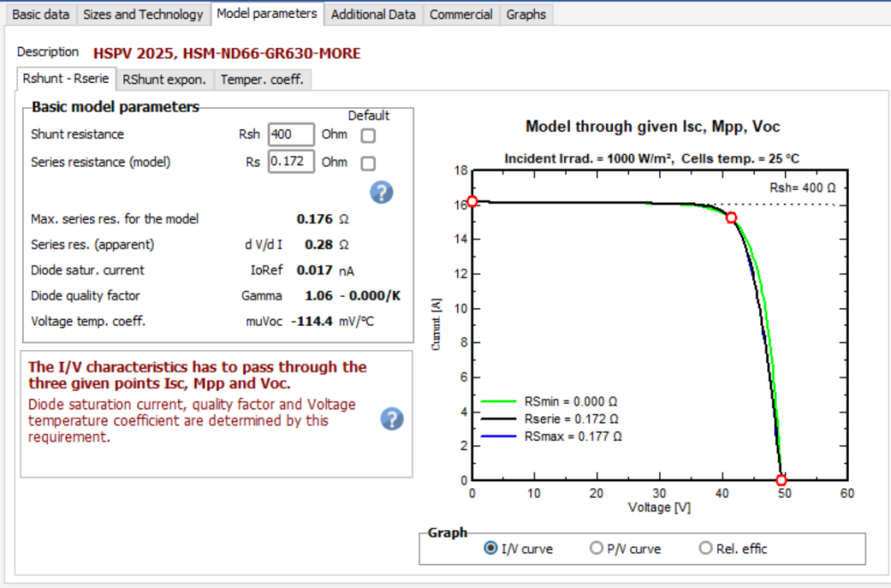The height and width of the screenshot is (588, 891).
Task: Switch to Sizes and Technology tab
Action: 143,14
